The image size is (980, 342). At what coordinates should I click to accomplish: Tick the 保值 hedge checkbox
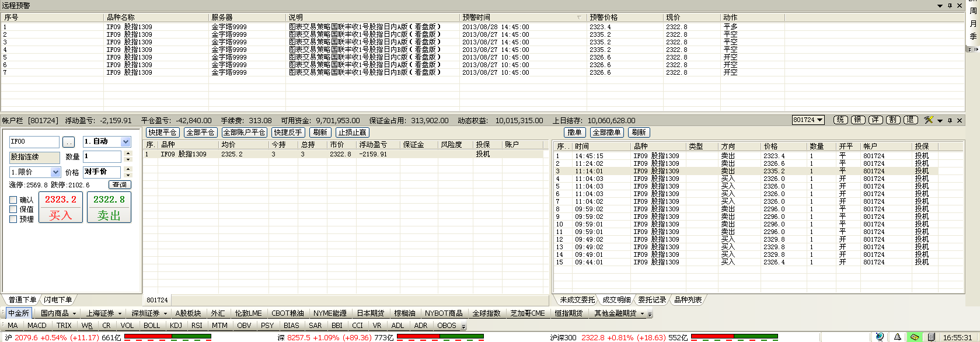tap(13, 210)
